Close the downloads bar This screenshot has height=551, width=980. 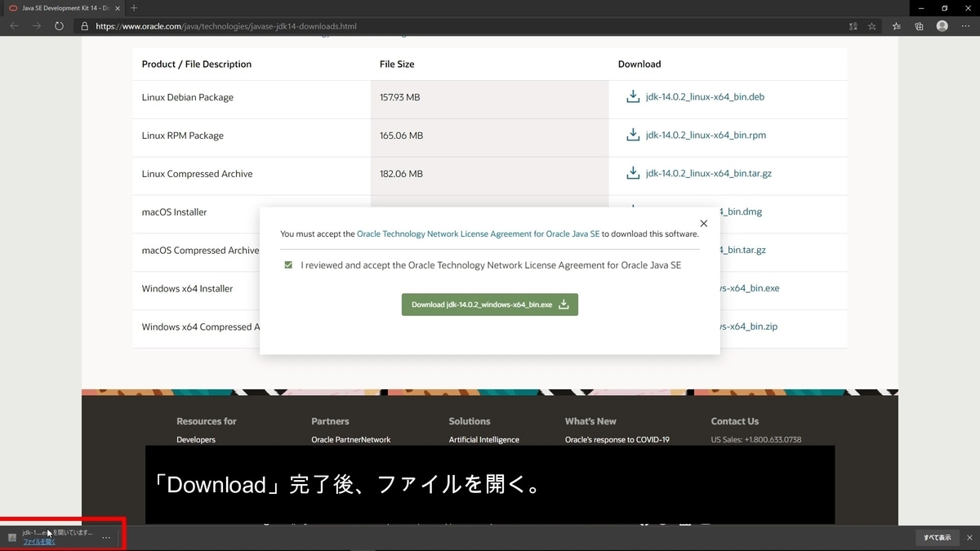(969, 537)
